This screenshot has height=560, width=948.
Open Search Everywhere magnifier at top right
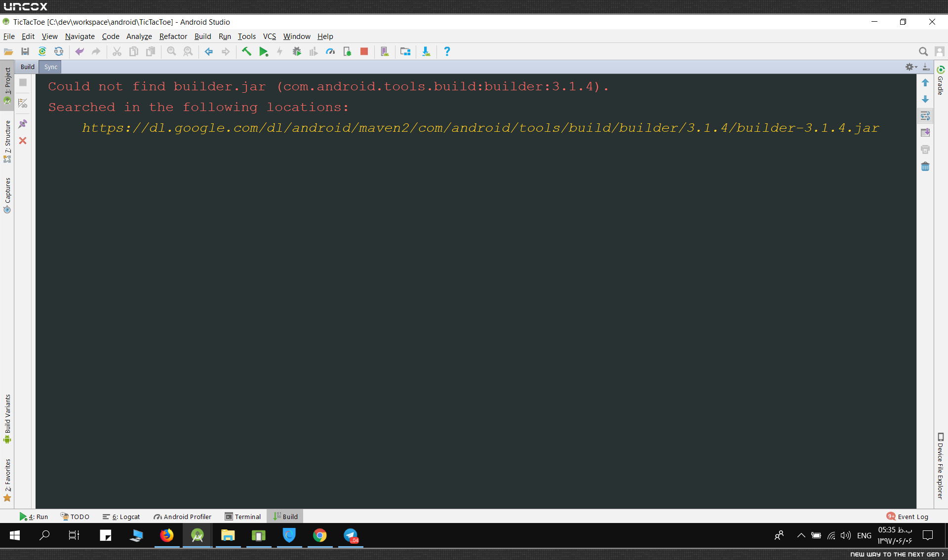tap(923, 51)
